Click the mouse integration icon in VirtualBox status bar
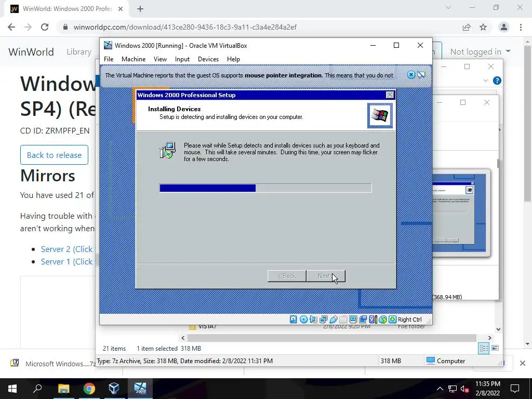532x399 pixels. 383,320
